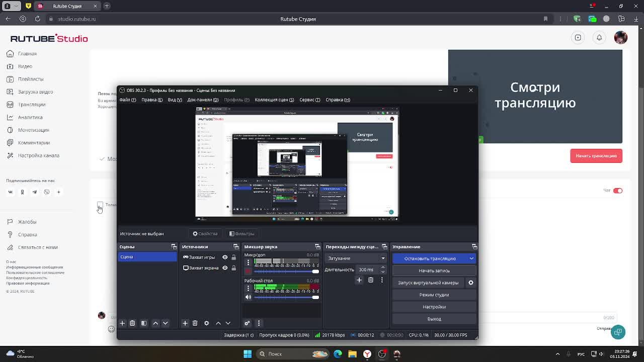644x362 pixels.
Task: Toggle the Чат switch in Rutube Studio
Action: (618, 191)
